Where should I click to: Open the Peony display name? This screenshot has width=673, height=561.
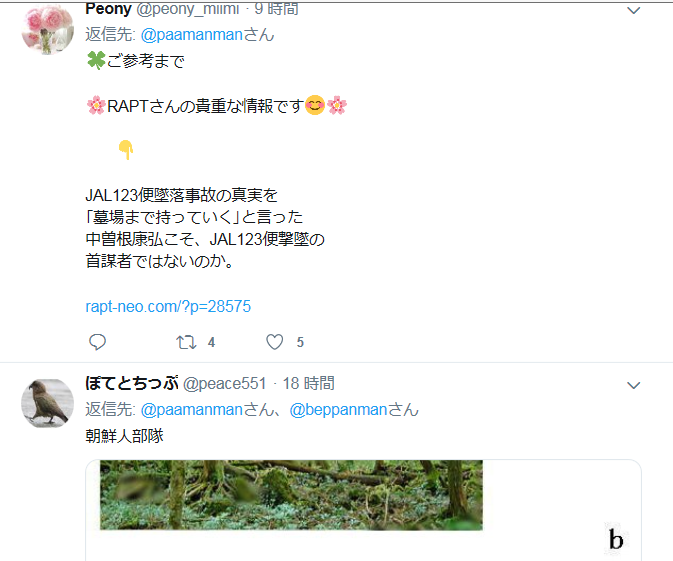(109, 9)
